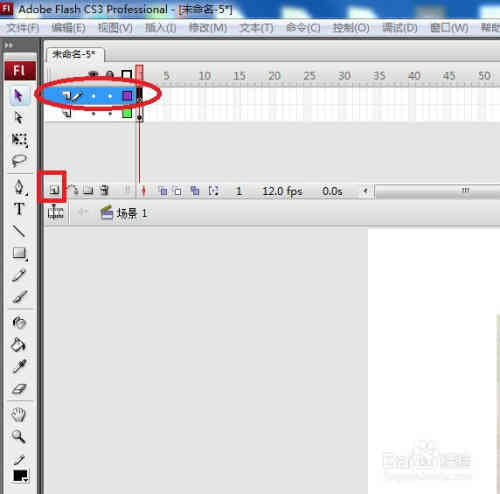Open the 调试(D) menu

400,28
